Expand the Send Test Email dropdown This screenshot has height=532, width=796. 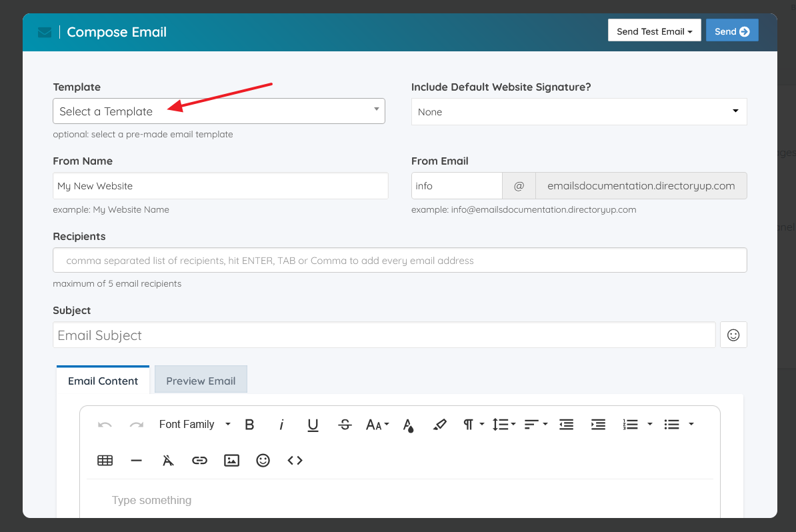click(655, 31)
